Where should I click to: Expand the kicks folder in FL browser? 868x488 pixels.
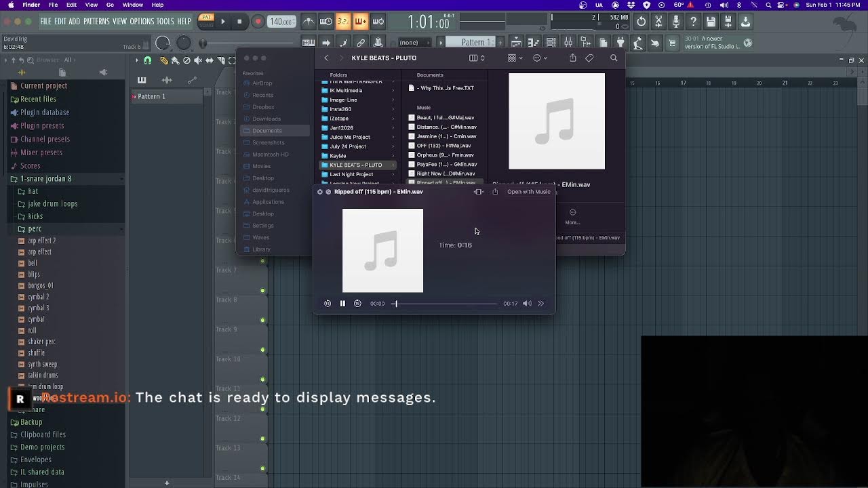[35, 216]
